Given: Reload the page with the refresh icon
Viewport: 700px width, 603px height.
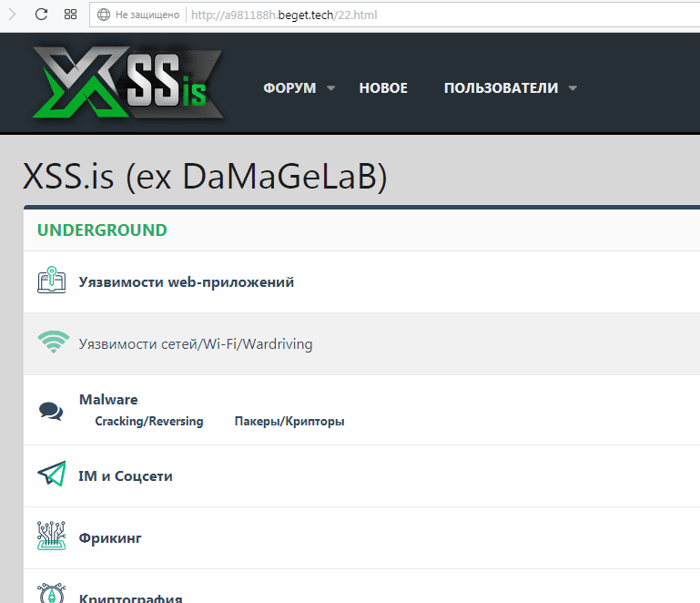Looking at the screenshot, I should (x=41, y=15).
